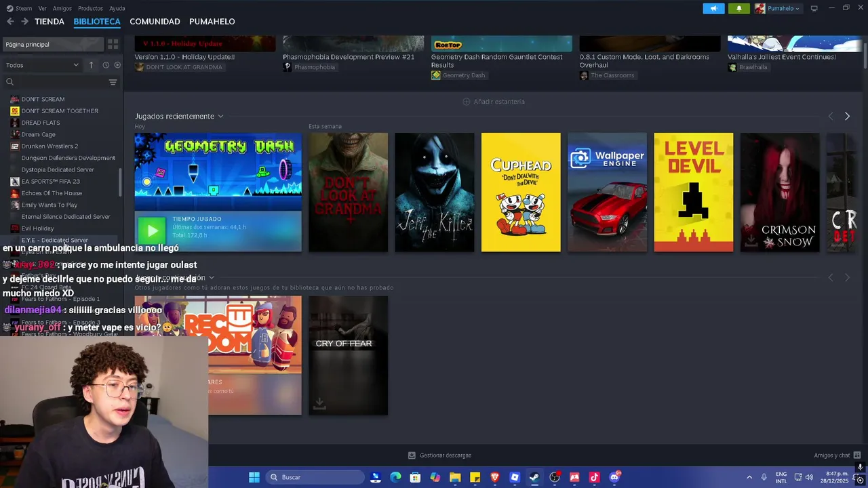Open Brave browser from taskbar

tap(495, 477)
